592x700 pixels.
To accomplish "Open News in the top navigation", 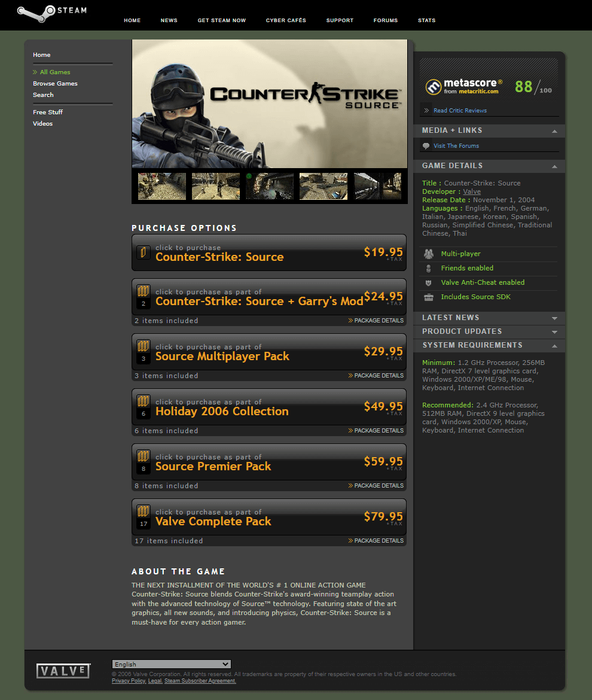I will tap(169, 20).
